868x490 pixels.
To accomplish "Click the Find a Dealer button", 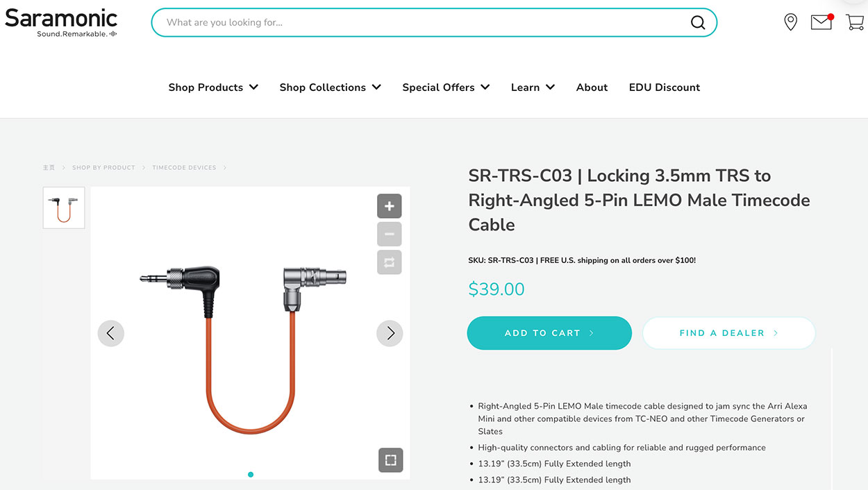I will tap(728, 333).
